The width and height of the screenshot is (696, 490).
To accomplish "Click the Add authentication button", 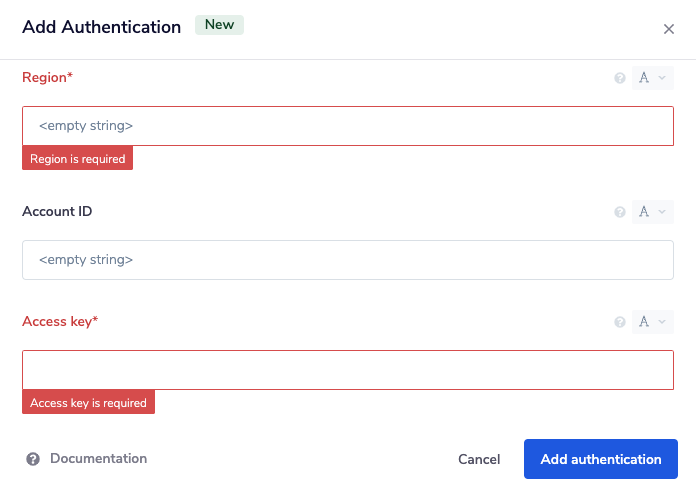I will coord(600,459).
